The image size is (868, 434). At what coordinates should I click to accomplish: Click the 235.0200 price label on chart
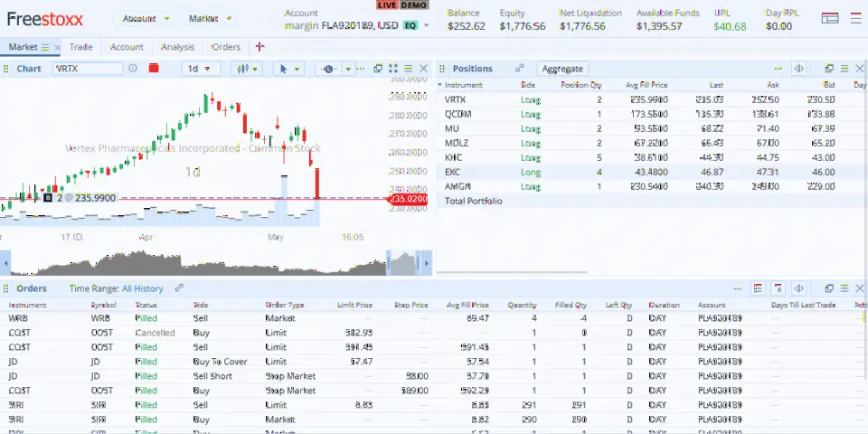tap(408, 199)
